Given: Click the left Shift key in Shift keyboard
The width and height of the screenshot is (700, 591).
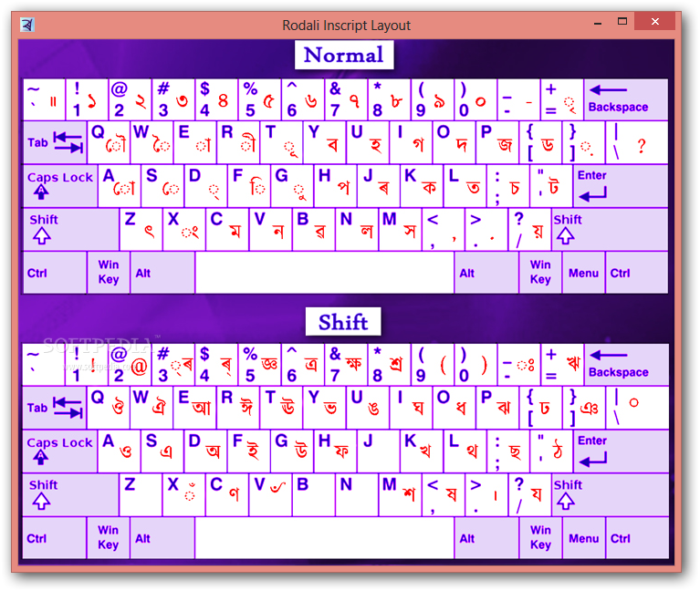Looking at the screenshot, I should (70, 494).
